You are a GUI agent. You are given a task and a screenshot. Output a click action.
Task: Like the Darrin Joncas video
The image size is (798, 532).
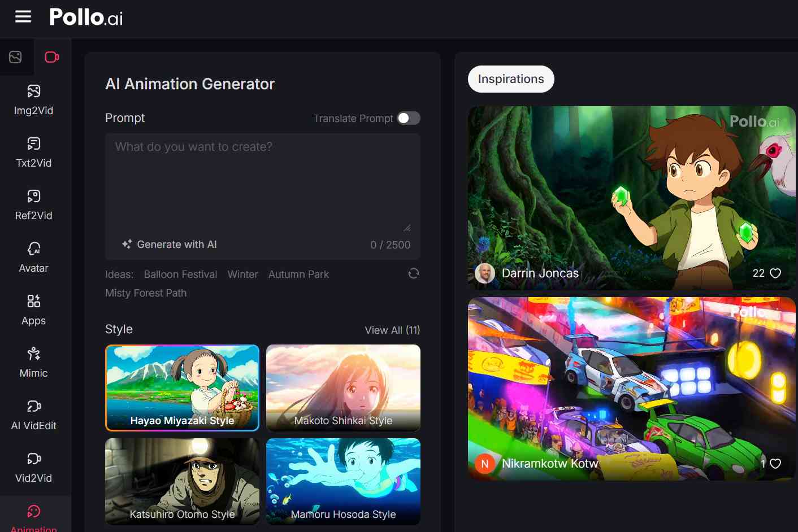pyautogui.click(x=775, y=273)
